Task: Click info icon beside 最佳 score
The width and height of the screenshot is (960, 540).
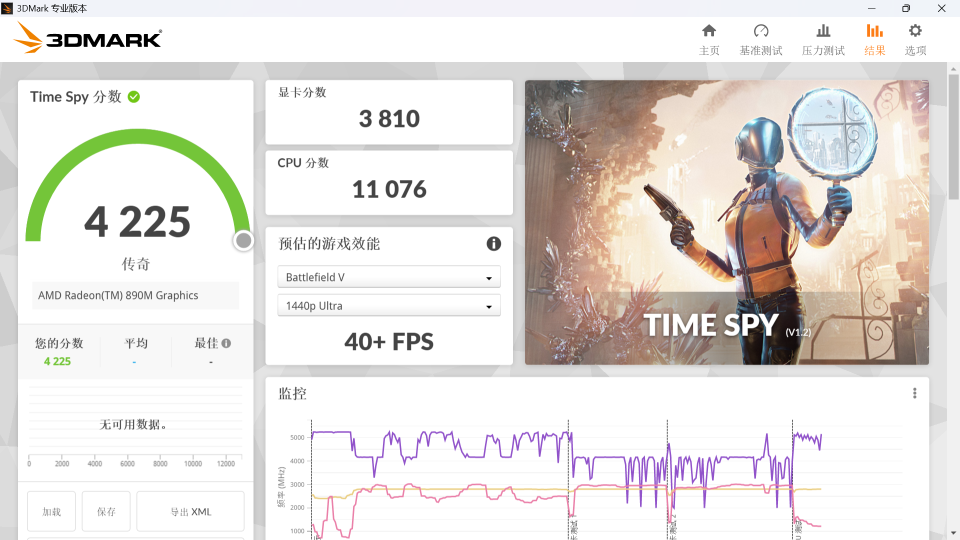Action: pos(226,343)
